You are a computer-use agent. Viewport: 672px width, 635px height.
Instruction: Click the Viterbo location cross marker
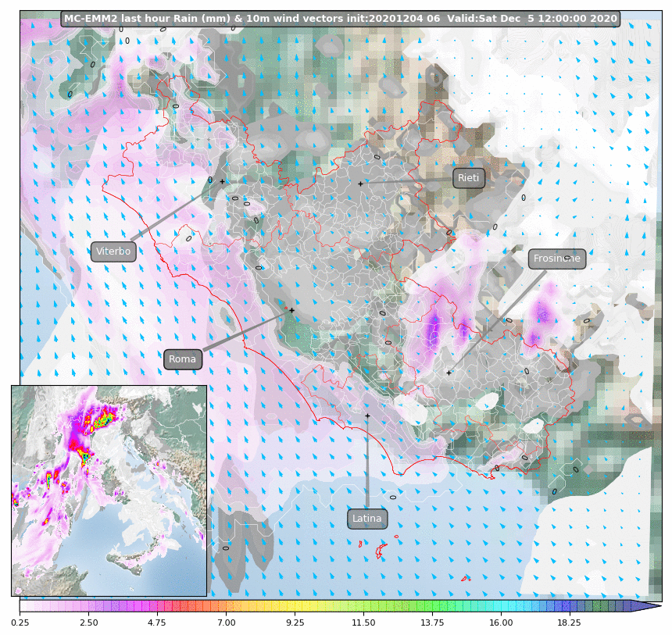point(222,182)
